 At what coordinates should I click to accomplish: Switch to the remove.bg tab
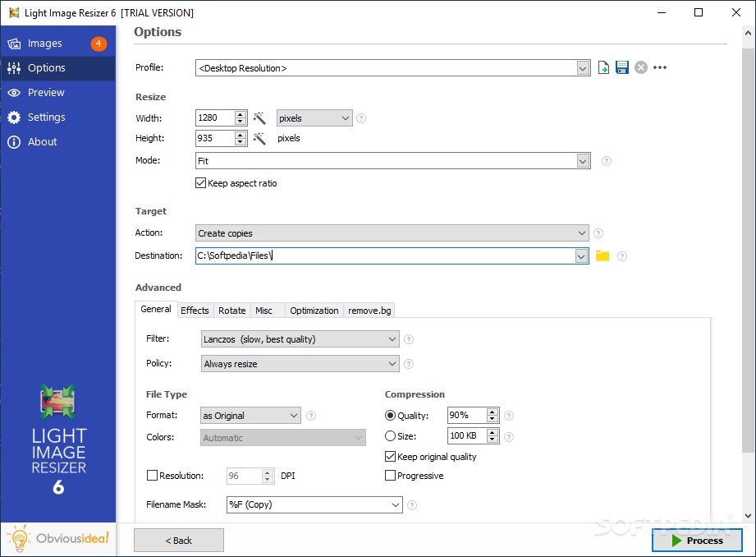[x=369, y=311]
